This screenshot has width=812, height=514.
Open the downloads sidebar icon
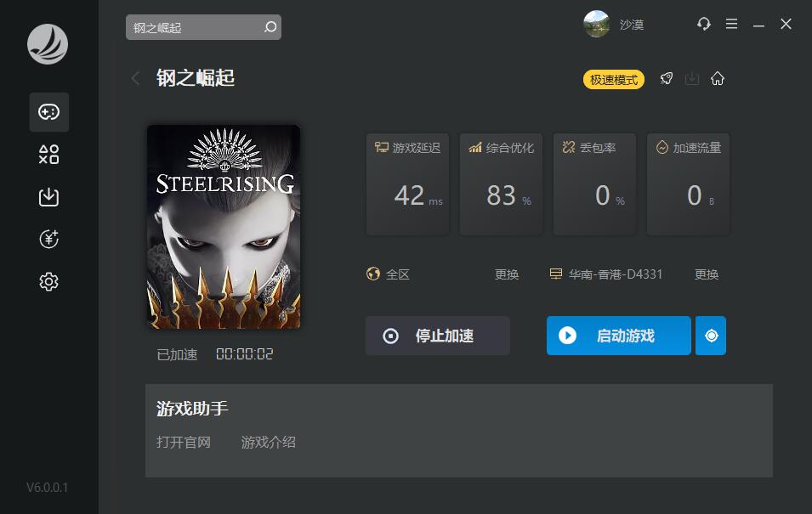pyautogui.click(x=48, y=197)
